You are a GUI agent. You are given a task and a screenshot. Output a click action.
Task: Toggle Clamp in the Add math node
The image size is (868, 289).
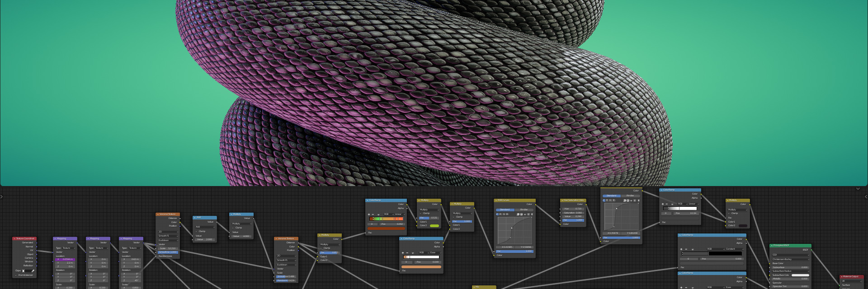[x=197, y=231]
